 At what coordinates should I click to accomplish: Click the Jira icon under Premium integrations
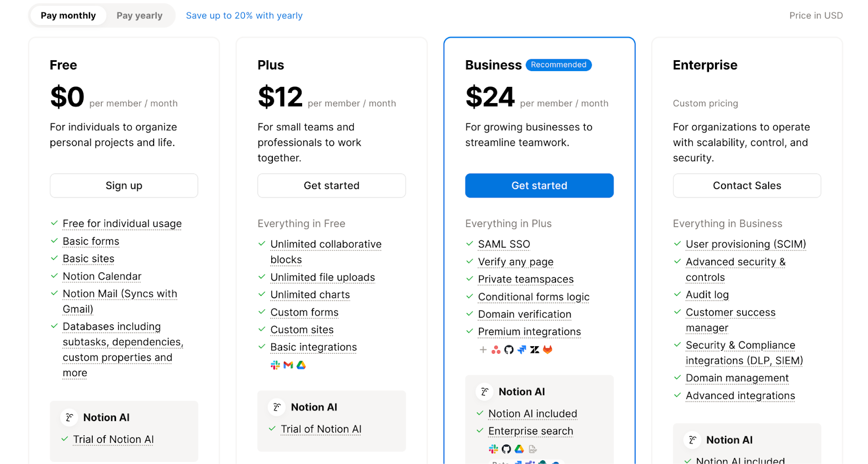click(521, 350)
